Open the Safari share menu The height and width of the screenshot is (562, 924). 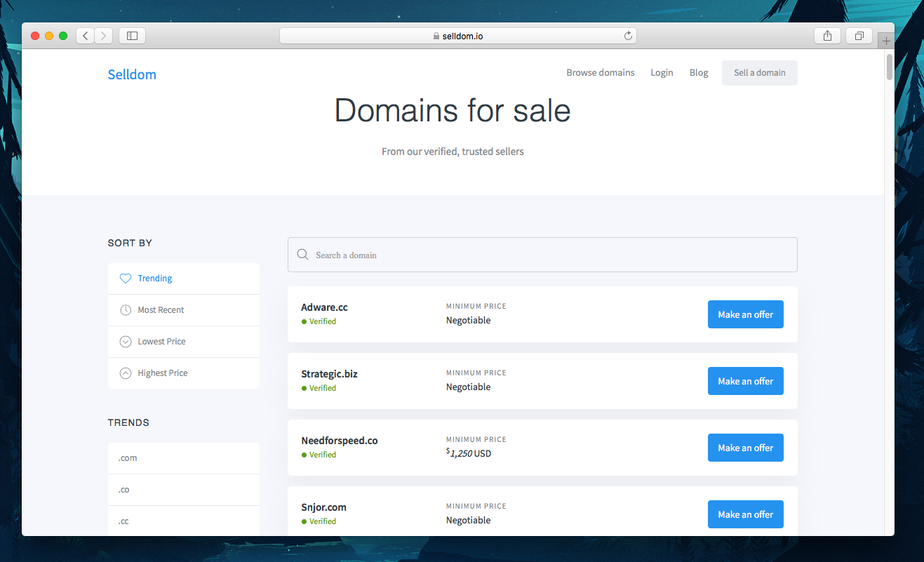pos(827,36)
